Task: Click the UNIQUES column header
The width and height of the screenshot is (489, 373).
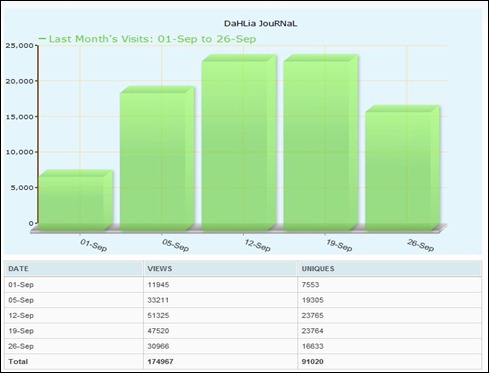Action: tap(318, 269)
